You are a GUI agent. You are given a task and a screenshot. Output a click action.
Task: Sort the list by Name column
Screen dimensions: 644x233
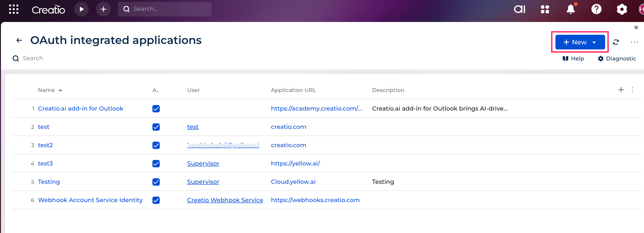(46, 90)
